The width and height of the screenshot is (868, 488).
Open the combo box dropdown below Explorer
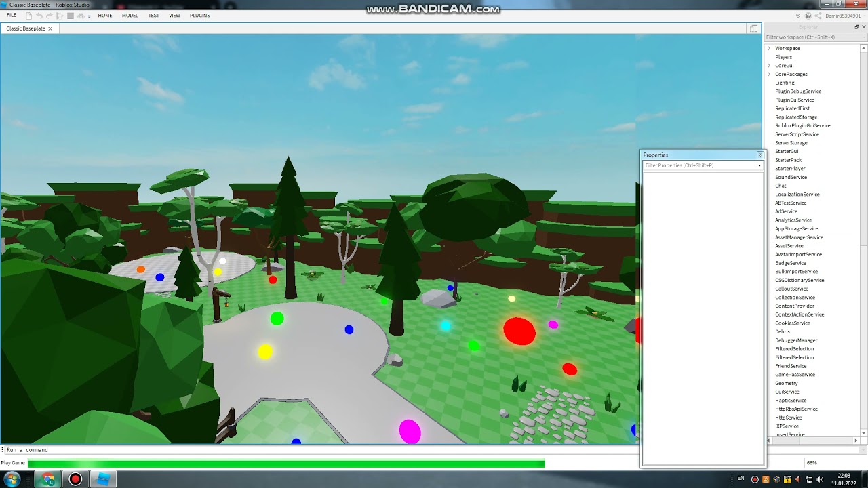coord(863,450)
